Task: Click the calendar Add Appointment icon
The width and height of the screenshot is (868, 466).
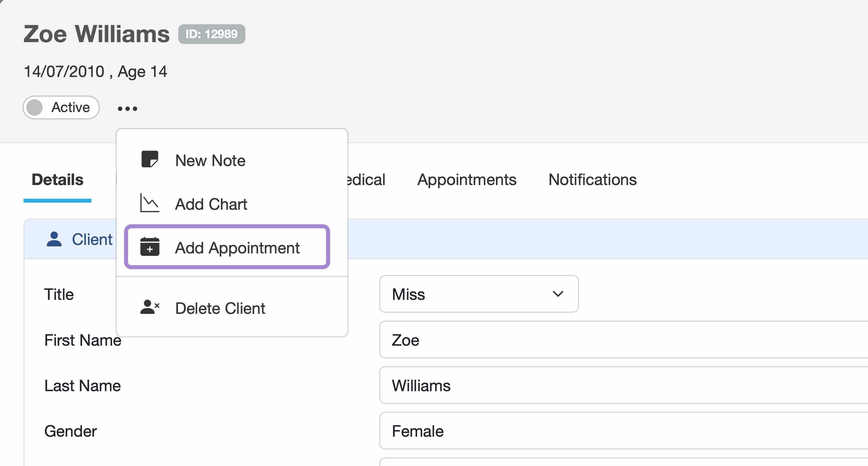Action: (149, 247)
